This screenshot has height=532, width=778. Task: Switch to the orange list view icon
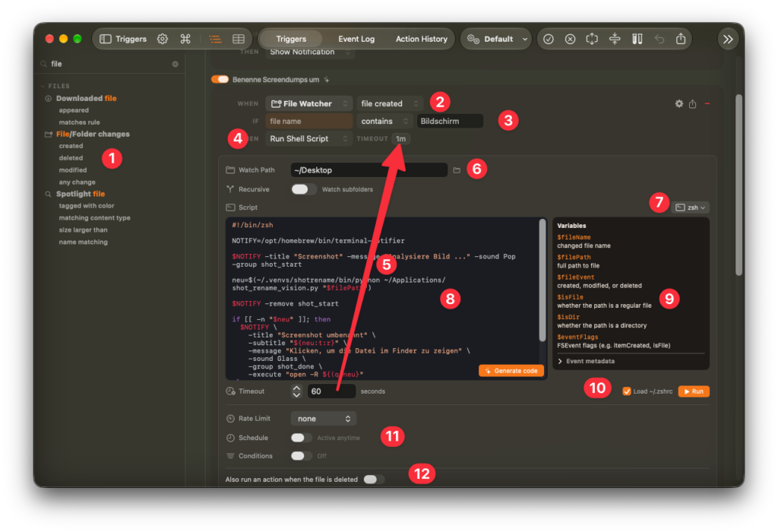[x=215, y=39]
